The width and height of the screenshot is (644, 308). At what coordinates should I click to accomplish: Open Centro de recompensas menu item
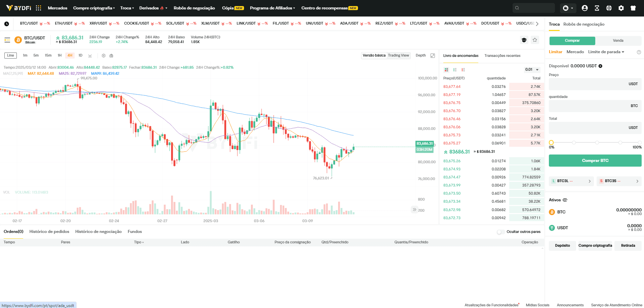coord(329,8)
